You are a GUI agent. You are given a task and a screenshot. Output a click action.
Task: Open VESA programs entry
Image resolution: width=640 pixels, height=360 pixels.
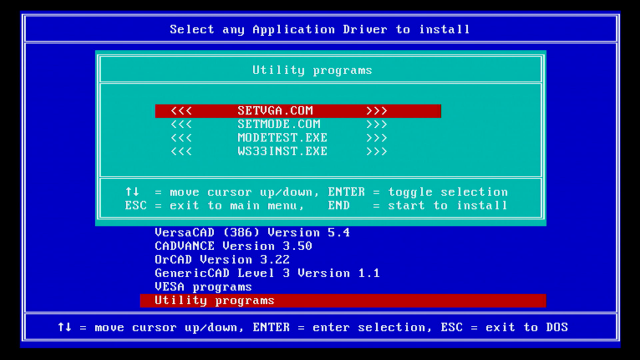[203, 287]
